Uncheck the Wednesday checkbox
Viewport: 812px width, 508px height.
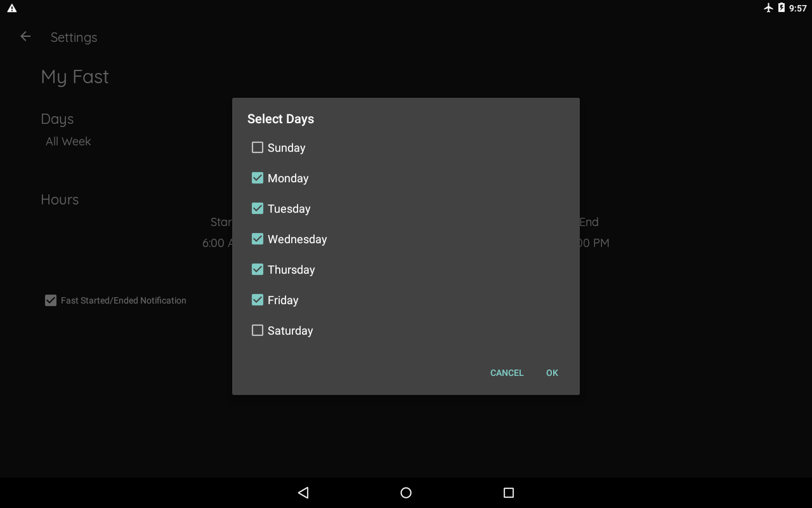[258, 239]
